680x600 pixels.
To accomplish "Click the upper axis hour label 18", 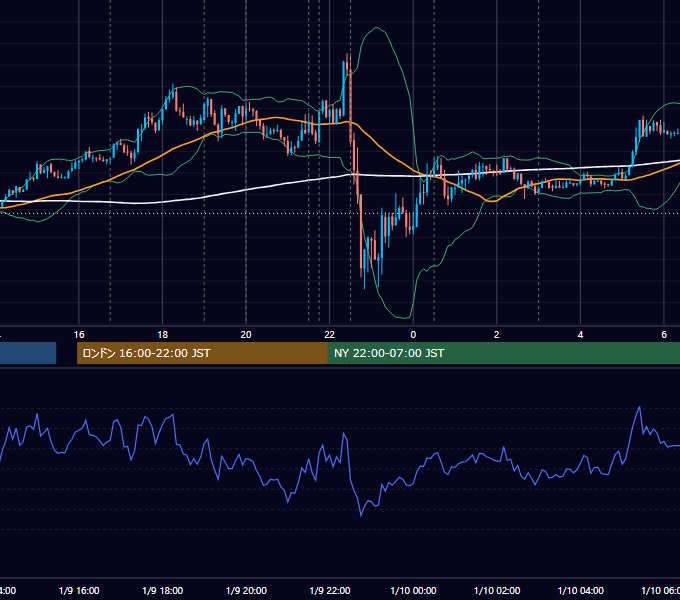I will (x=163, y=335).
